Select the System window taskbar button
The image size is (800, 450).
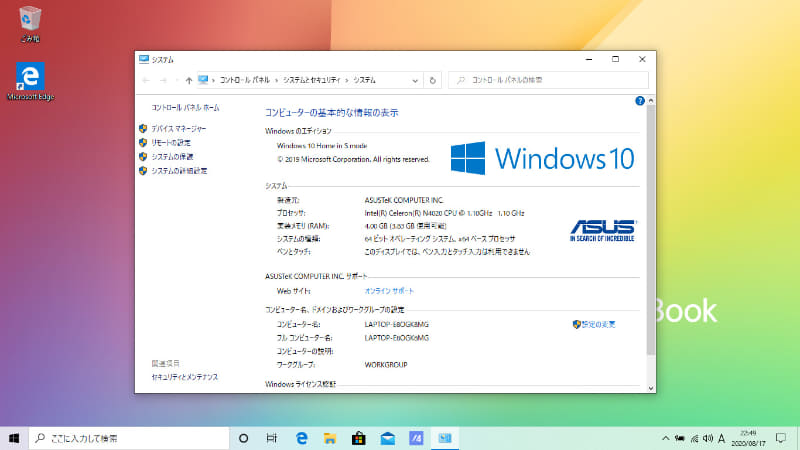pos(445,438)
